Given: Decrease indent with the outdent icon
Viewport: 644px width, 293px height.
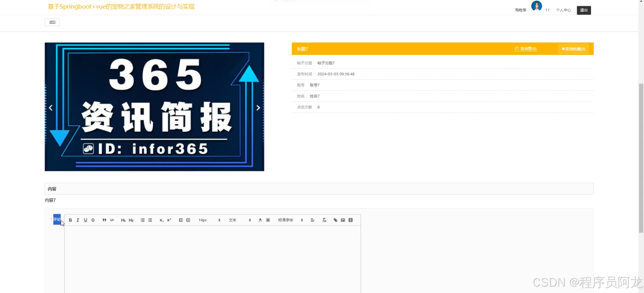Looking at the screenshot, I should 181,220.
